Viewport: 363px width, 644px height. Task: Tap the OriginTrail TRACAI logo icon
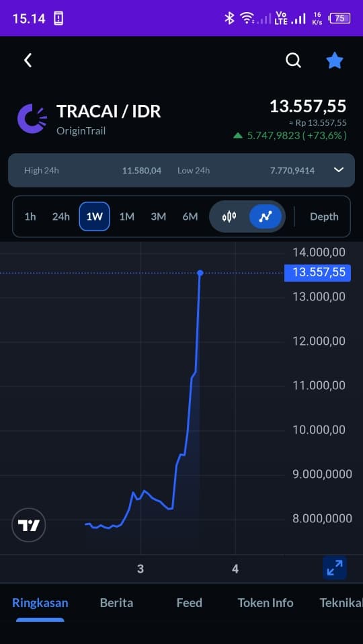click(x=32, y=119)
